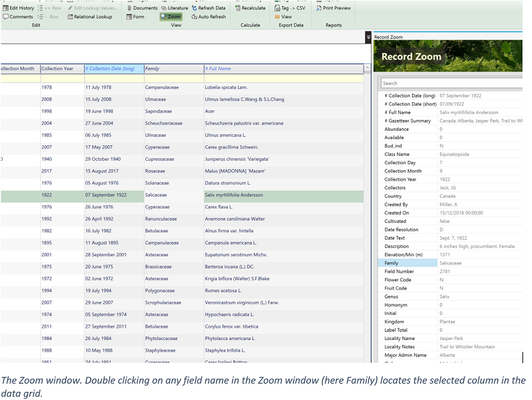Click the Date Text field name
This screenshot has height=400, width=532.
(x=394, y=238)
